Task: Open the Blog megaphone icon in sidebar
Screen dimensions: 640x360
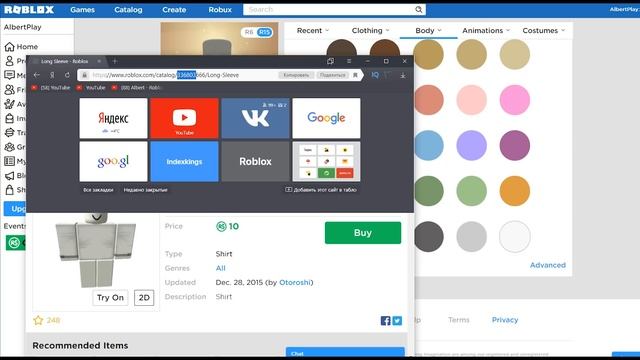Action: point(9,176)
